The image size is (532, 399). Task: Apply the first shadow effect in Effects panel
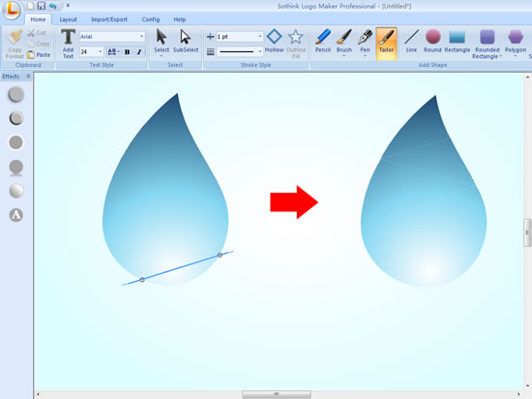click(x=15, y=94)
